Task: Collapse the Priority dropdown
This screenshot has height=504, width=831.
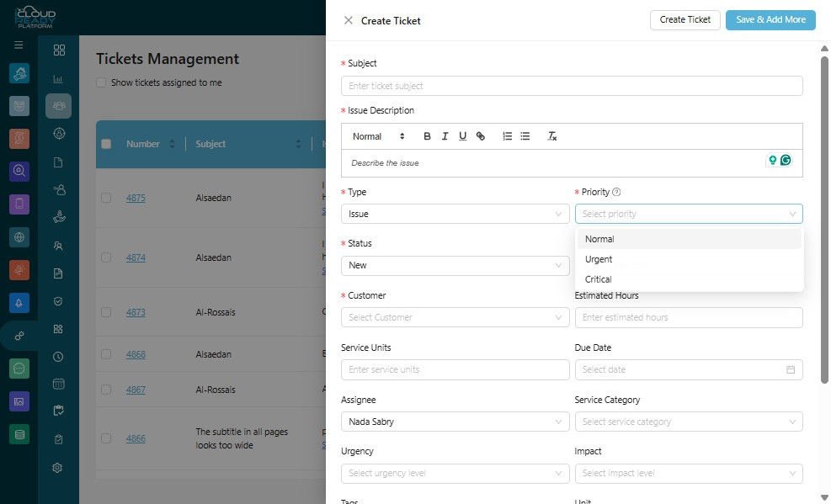Action: tap(689, 214)
